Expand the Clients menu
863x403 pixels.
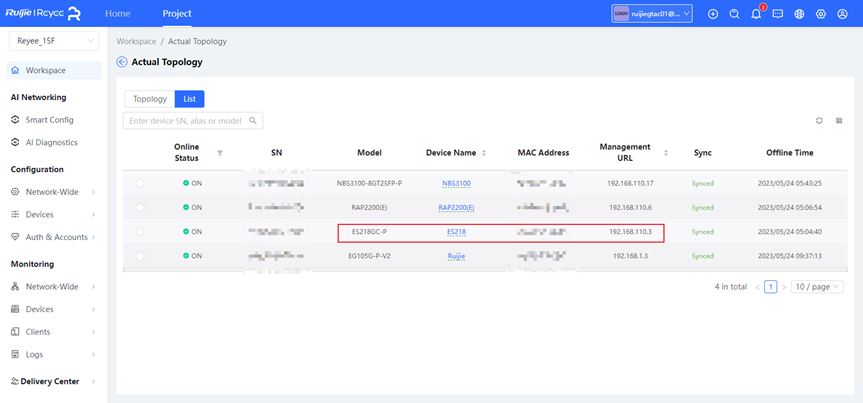(94, 332)
